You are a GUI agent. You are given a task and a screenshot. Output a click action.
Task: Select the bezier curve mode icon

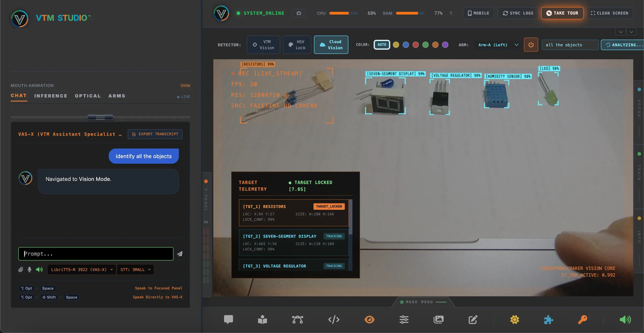coord(298,319)
